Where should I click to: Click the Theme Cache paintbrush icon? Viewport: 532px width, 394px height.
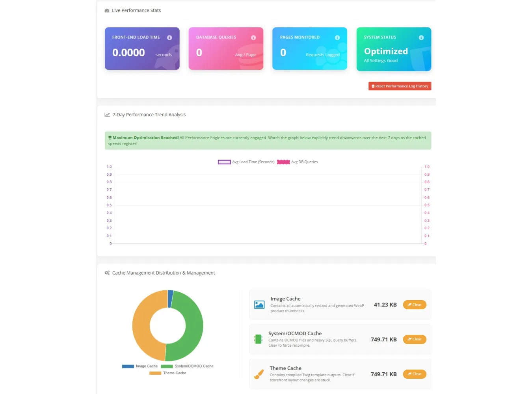tap(259, 374)
